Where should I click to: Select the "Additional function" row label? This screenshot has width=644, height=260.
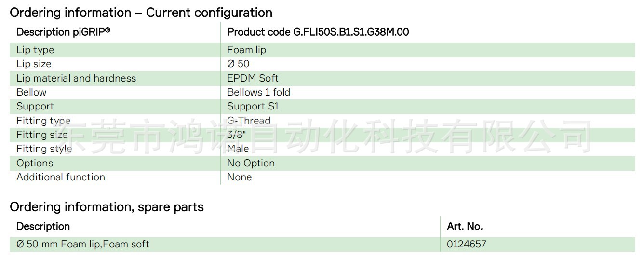pyautogui.click(x=61, y=177)
